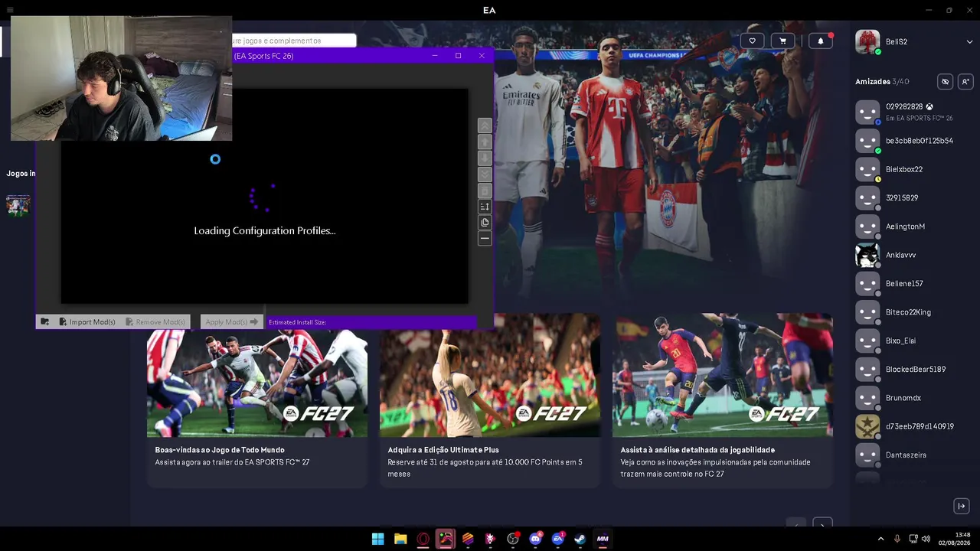Image resolution: width=980 pixels, height=551 pixels.
Task: Click 'Adquira a Edição Ultimate Plus' title
Action: 443,450
